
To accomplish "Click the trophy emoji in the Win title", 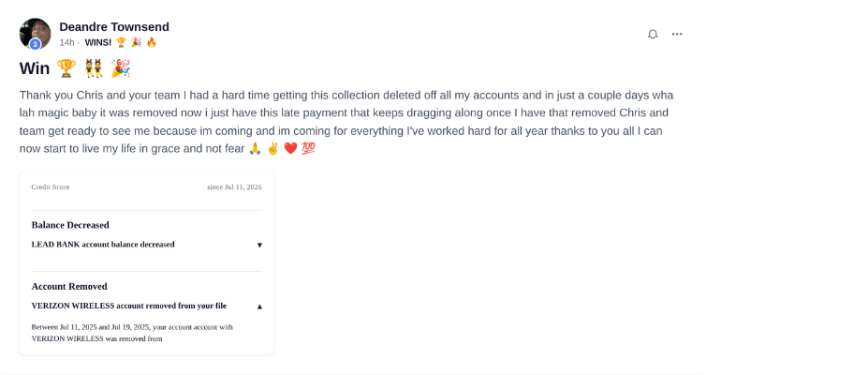I will (x=66, y=68).
